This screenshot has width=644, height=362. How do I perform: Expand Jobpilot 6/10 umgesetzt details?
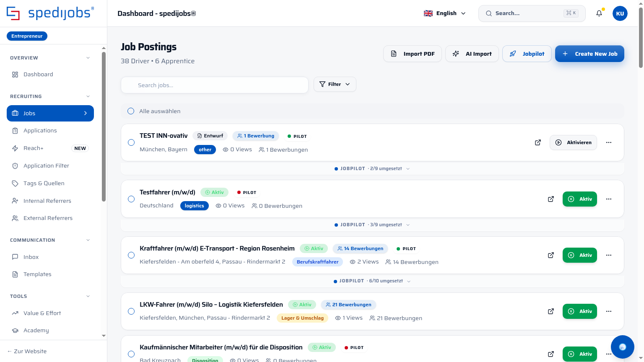[372, 281]
